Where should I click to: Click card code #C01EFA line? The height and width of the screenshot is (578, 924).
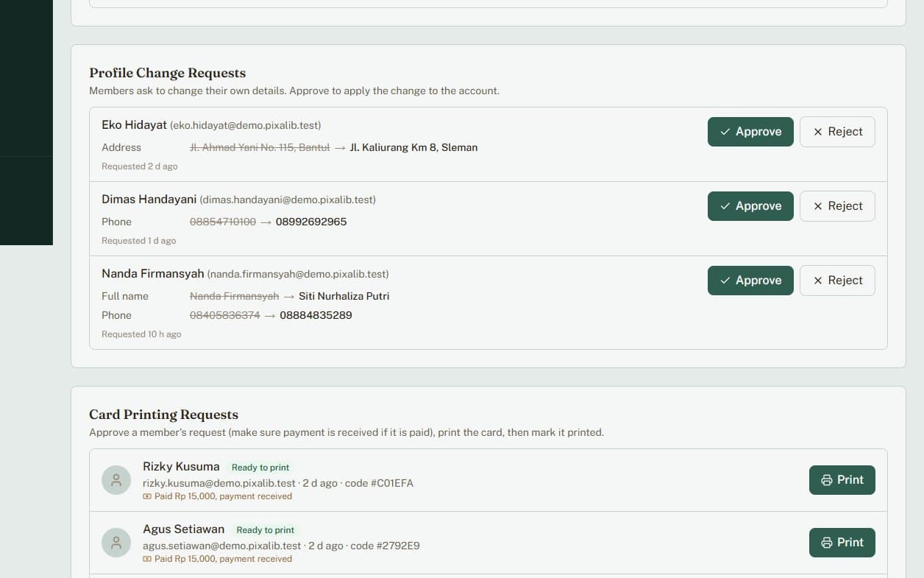coord(278,484)
